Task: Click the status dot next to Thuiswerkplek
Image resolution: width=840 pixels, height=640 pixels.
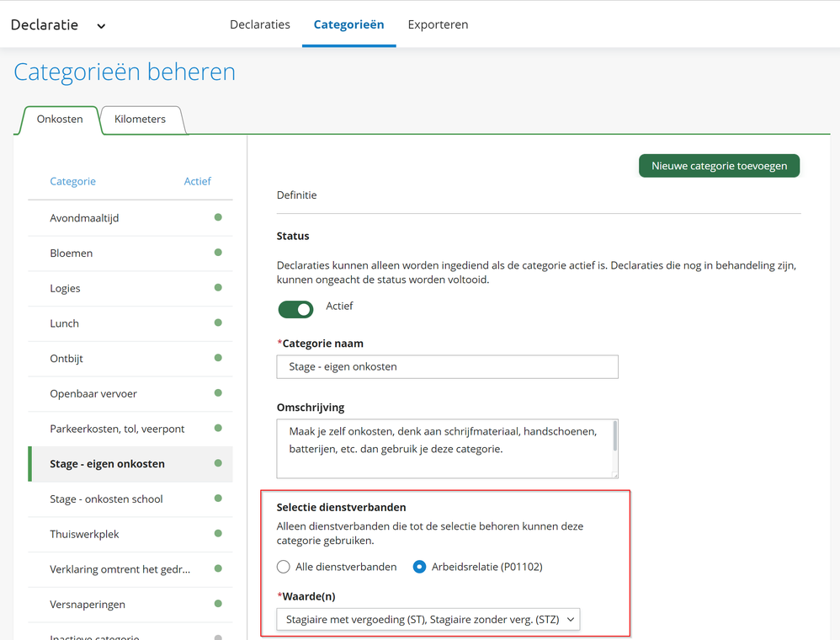Action: (x=218, y=534)
